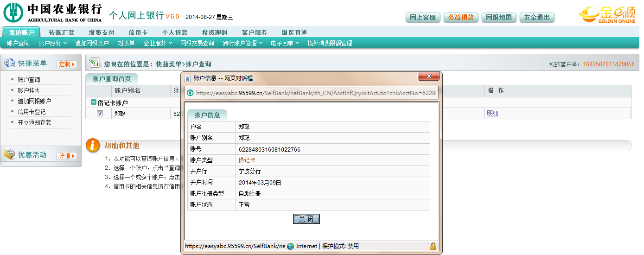This screenshot has width=644, height=255.
Task: Click the 快捷菜单 panel icon
Action: tap(9, 63)
